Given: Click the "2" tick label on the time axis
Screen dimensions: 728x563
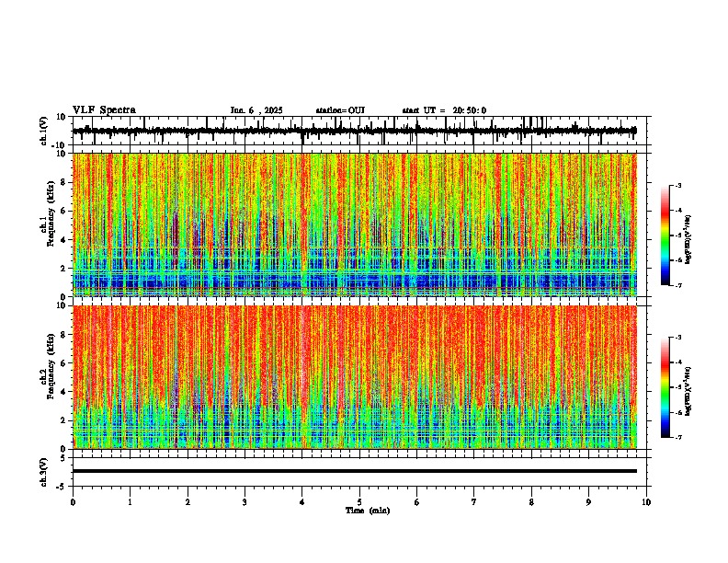Looking at the screenshot, I should click(x=188, y=502).
